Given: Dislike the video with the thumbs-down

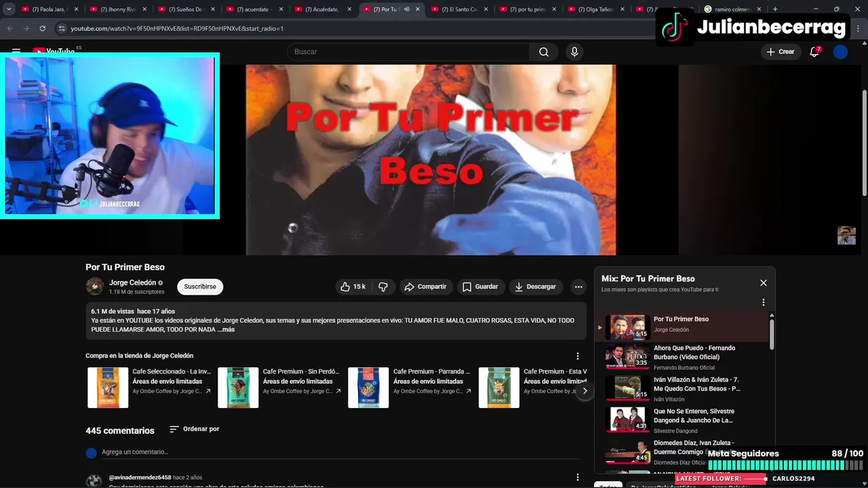Looking at the screenshot, I should [x=383, y=287].
